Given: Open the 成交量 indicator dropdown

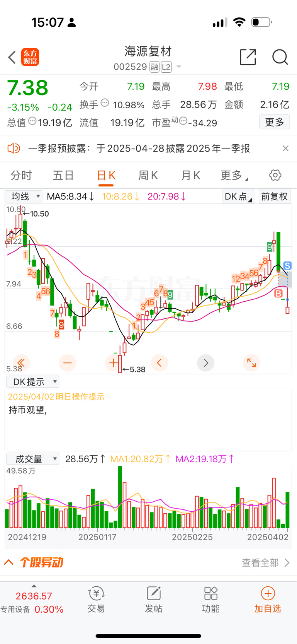Looking at the screenshot, I should 33,459.
